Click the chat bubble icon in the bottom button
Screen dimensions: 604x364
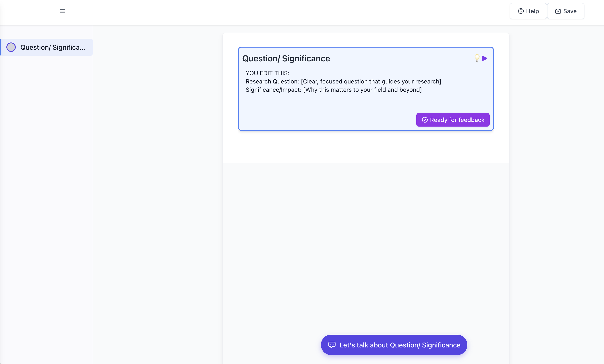[332, 345]
